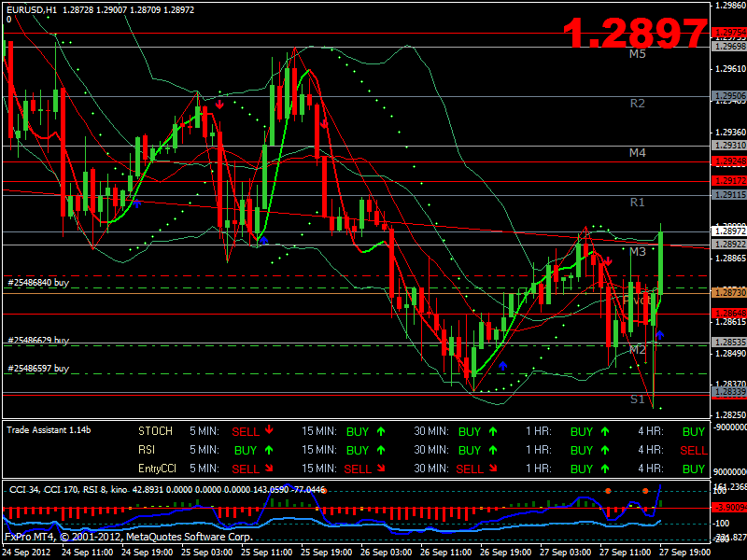
Task: Select the S1 support level label
Action: (638, 399)
